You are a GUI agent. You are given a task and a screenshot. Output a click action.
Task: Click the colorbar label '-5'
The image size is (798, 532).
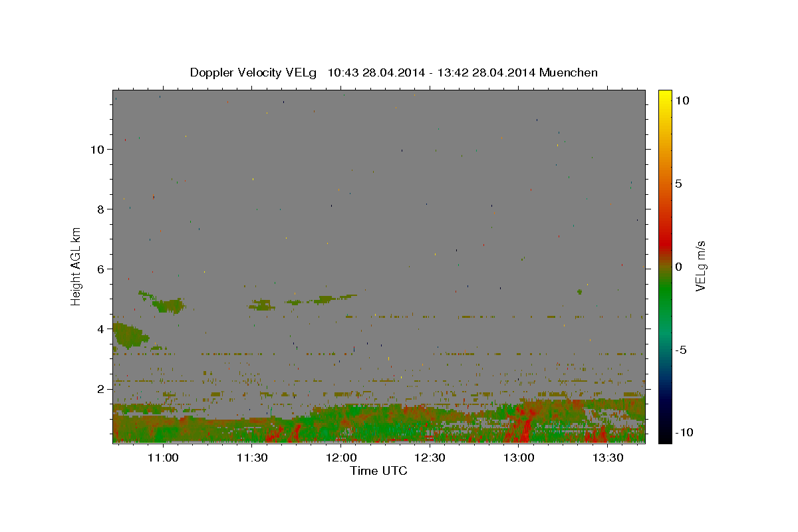point(681,350)
